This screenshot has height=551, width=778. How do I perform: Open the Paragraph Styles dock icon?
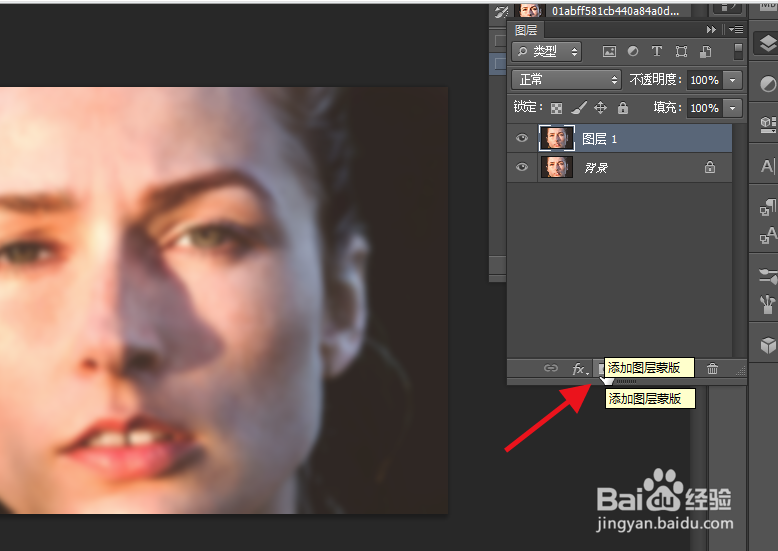pos(768,207)
